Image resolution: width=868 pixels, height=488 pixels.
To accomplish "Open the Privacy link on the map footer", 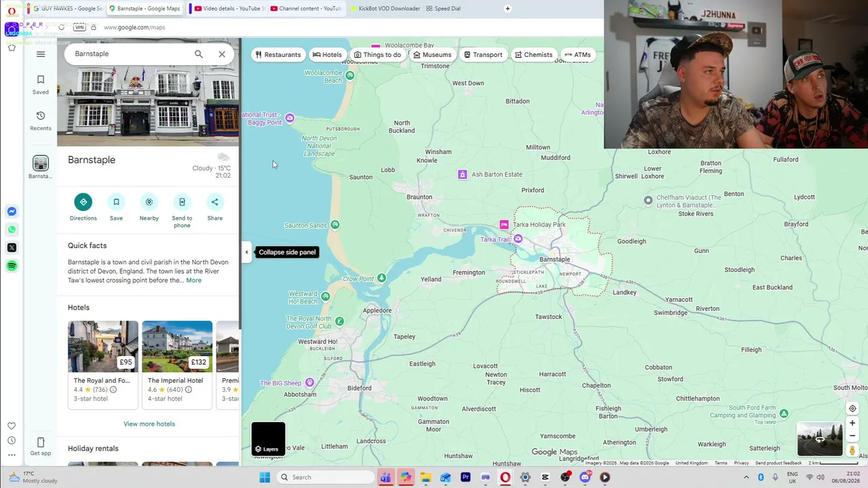I will pos(741,463).
